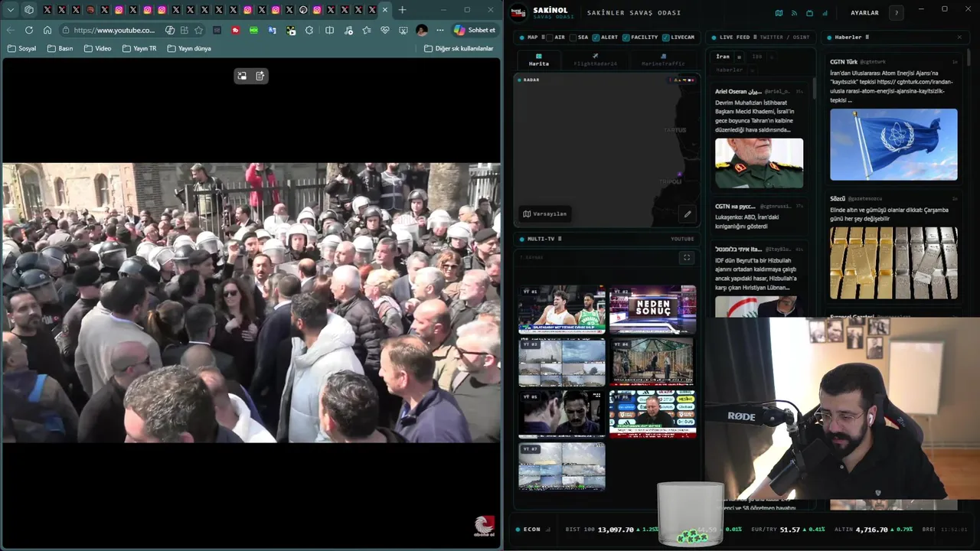Viewport: 980px width, 551px height.
Task: Click the second overlay icon above the video
Action: click(260, 76)
